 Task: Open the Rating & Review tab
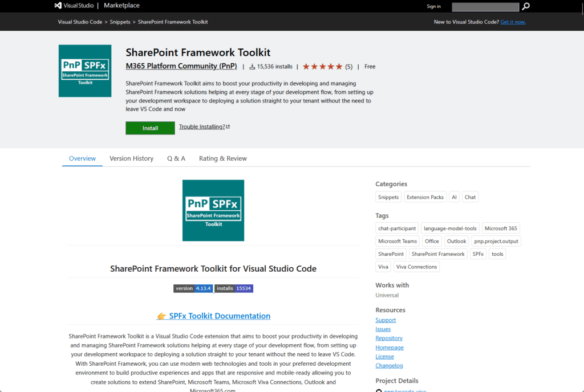(223, 158)
